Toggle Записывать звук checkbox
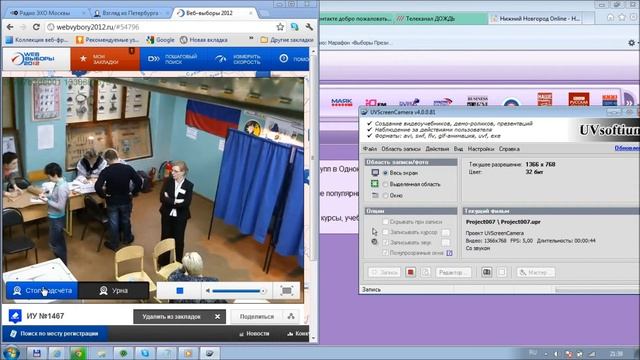Screen dimensions: 640x360 pyautogui.click(x=385, y=242)
